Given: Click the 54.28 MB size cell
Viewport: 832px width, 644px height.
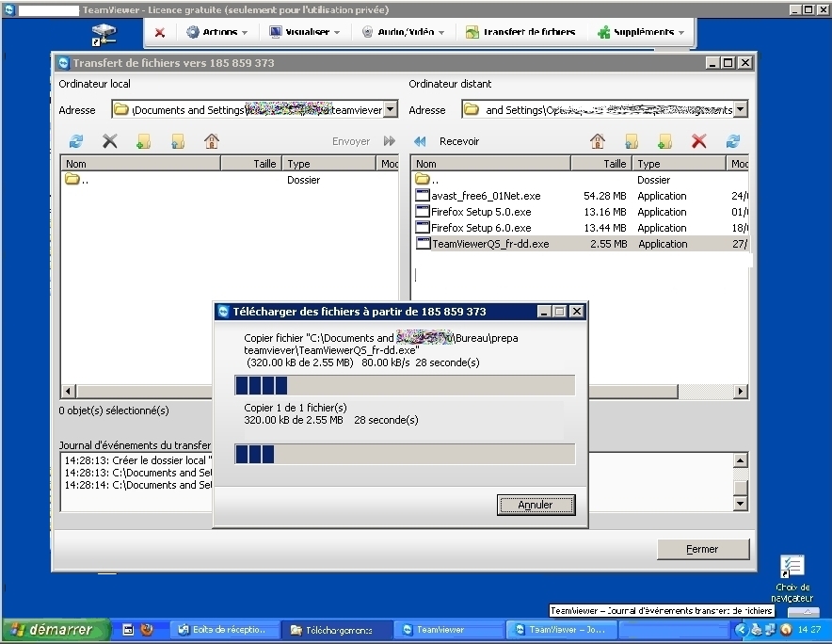Looking at the screenshot, I should [x=605, y=196].
